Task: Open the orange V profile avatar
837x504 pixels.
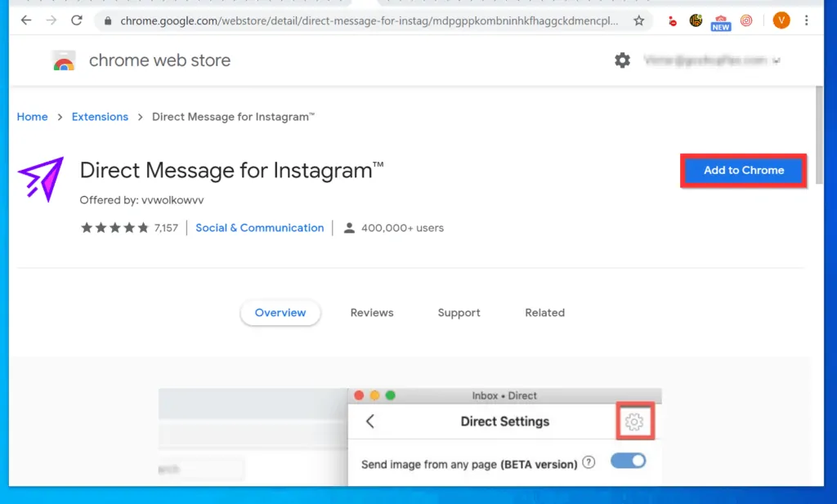Action: [x=781, y=20]
